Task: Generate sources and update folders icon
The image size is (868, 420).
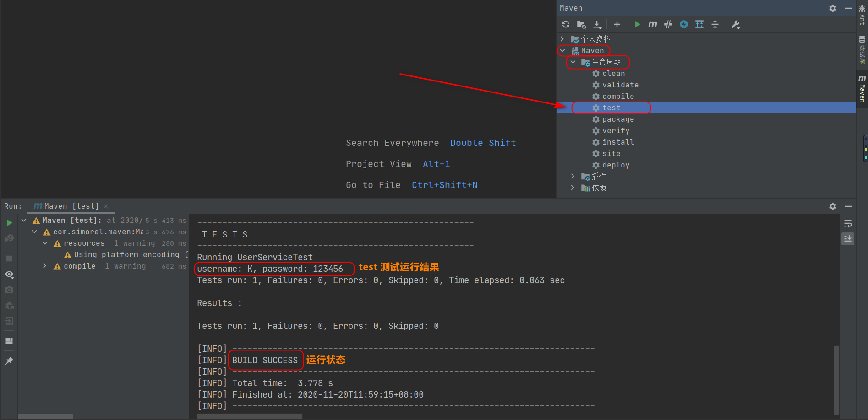Action: click(x=581, y=24)
